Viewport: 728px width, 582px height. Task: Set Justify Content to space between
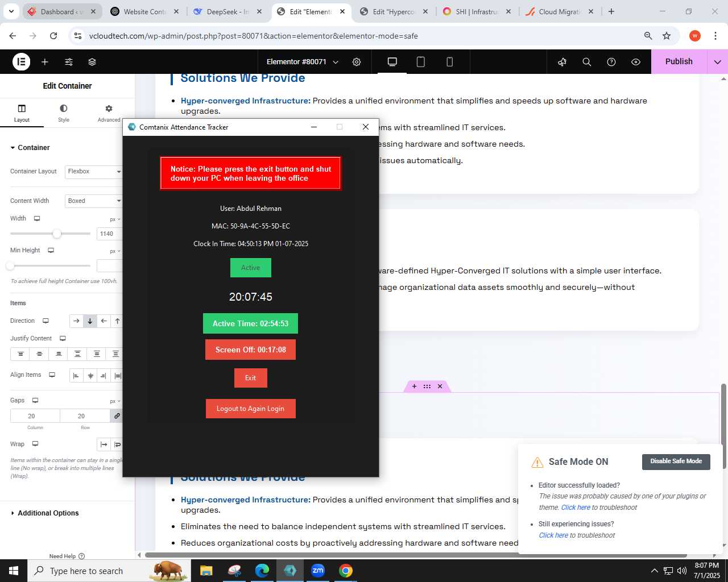click(77, 354)
